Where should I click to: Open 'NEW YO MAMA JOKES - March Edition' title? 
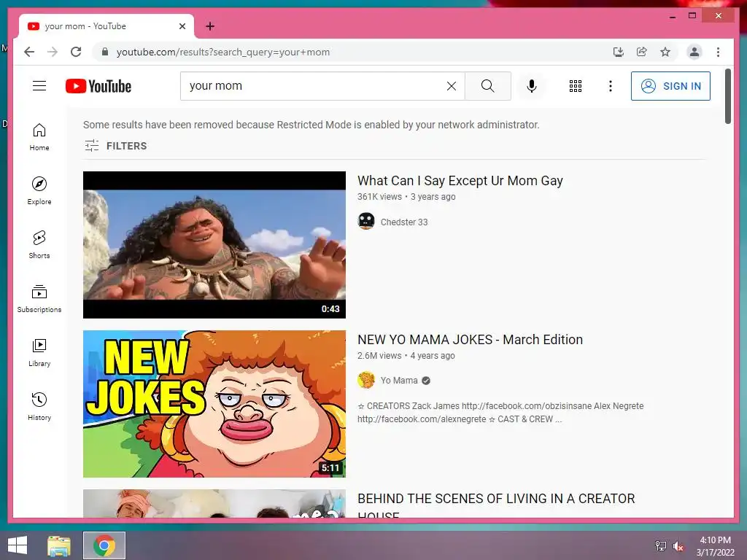(471, 340)
